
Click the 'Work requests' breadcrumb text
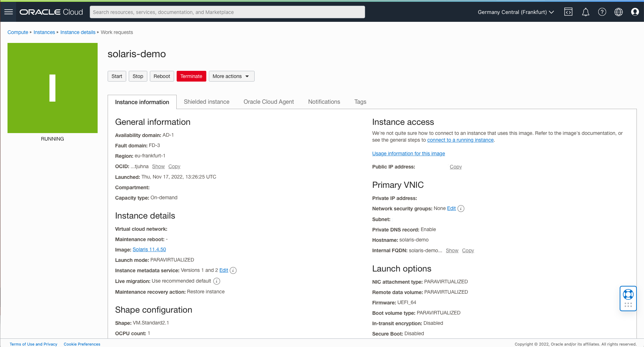(x=117, y=32)
